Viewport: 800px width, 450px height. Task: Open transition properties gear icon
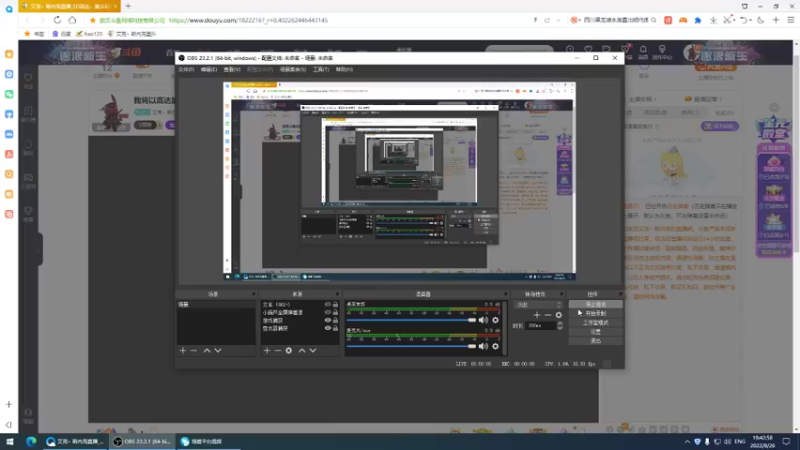coord(559,315)
